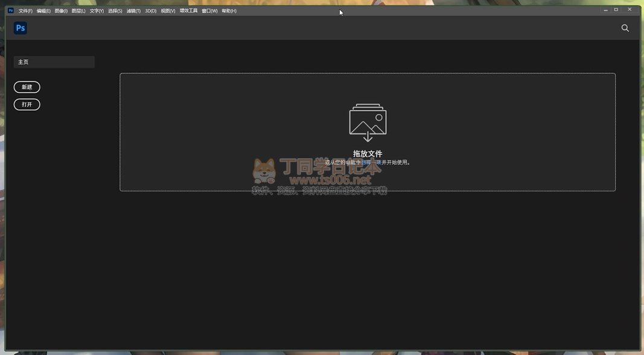Image resolution: width=644 pixels, height=355 pixels.
Task: Click the large Ps logo icon
Action: point(21,28)
